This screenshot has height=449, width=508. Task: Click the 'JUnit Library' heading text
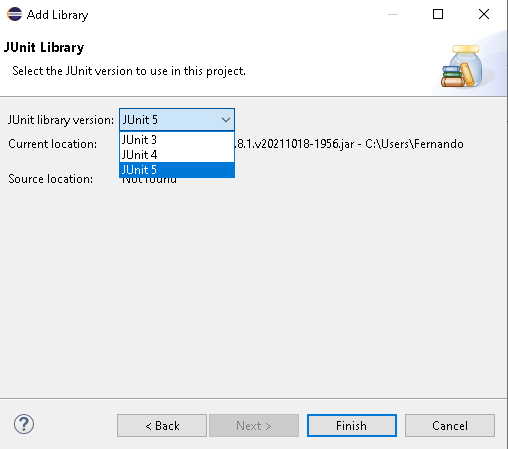point(44,47)
